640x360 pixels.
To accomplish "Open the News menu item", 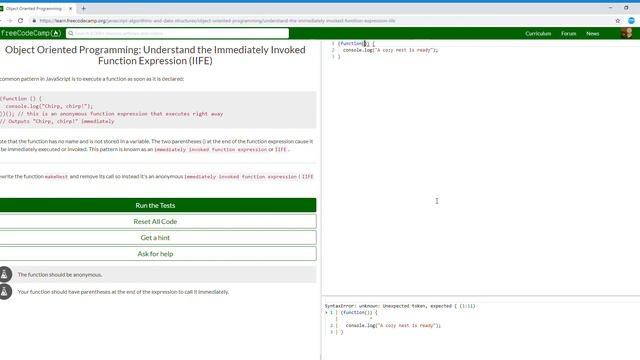I will 593,33.
